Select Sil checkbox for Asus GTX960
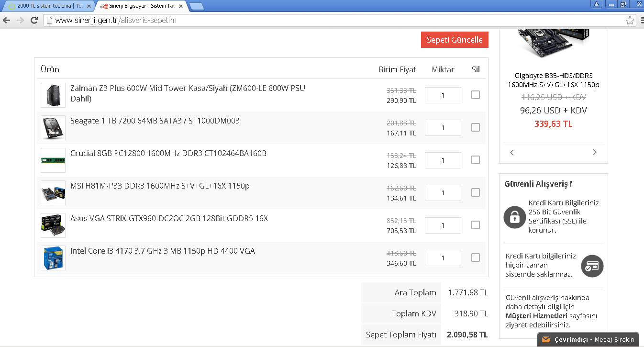The image size is (644, 347). 475,225
